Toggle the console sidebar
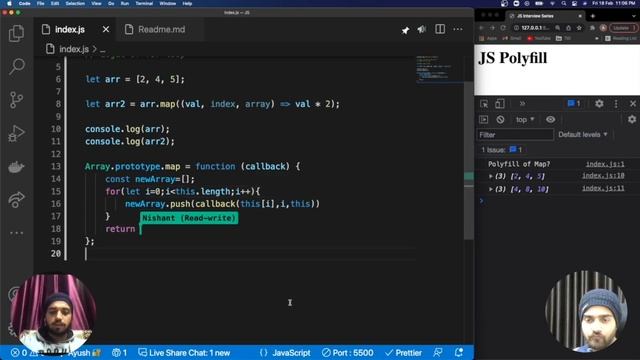Viewport: 640px width, 360px height. coord(484,120)
